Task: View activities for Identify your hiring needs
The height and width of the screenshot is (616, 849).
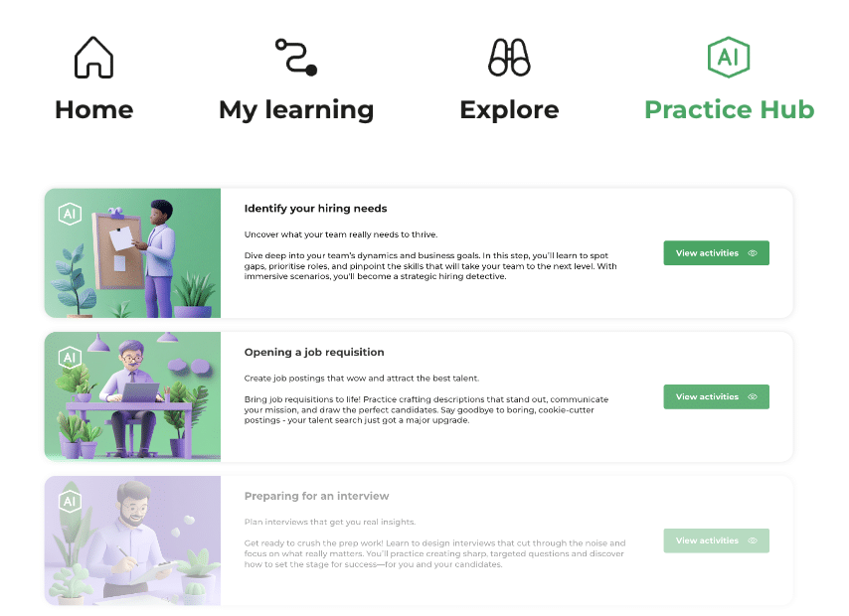Action: click(x=717, y=252)
